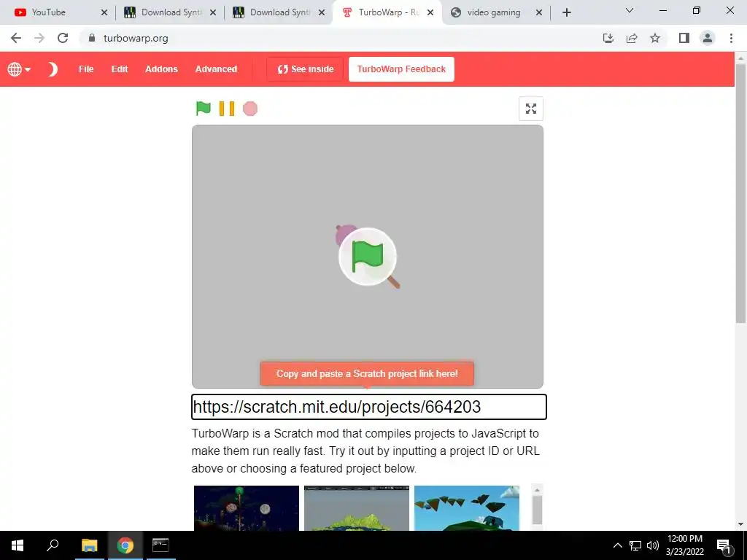This screenshot has width=747, height=560.
Task: Click the Scratch project URL input field
Action: (368, 407)
